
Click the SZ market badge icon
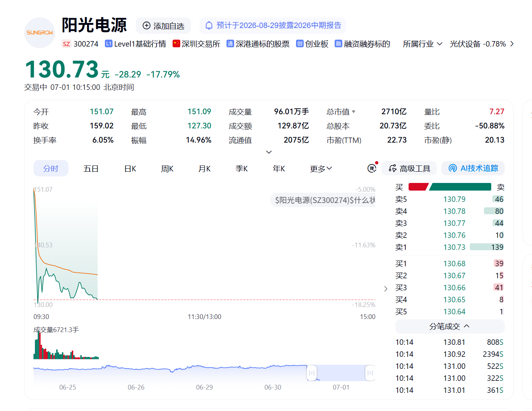[66, 44]
